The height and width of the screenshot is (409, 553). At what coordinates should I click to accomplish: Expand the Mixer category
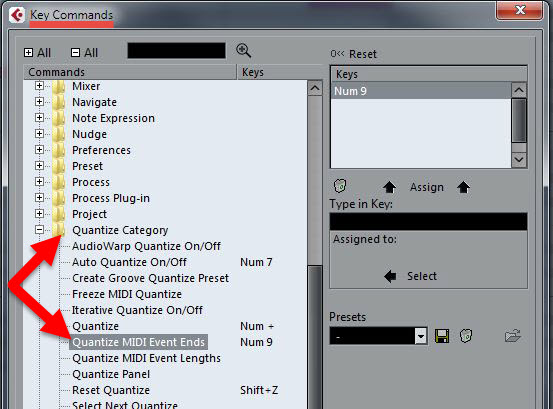pyautogui.click(x=40, y=86)
